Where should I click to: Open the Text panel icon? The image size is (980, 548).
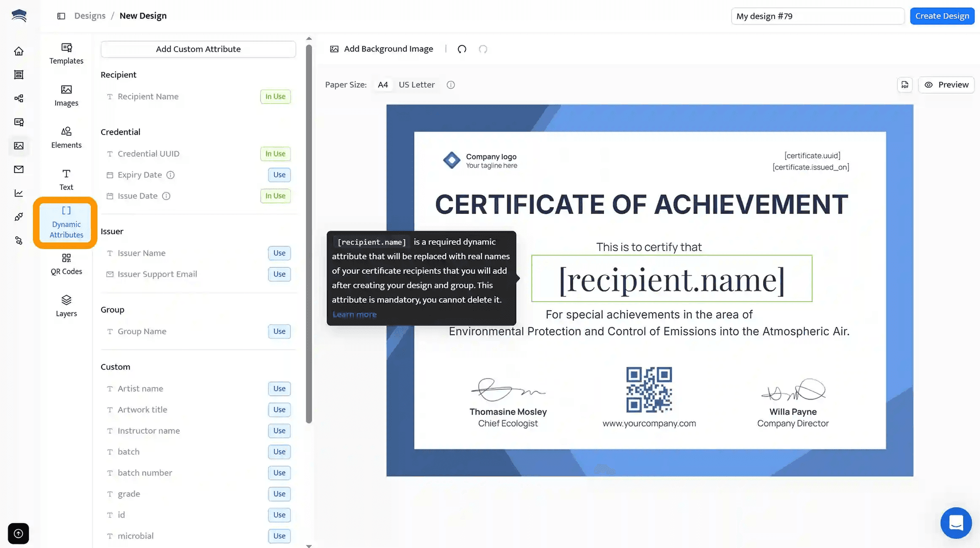66,179
